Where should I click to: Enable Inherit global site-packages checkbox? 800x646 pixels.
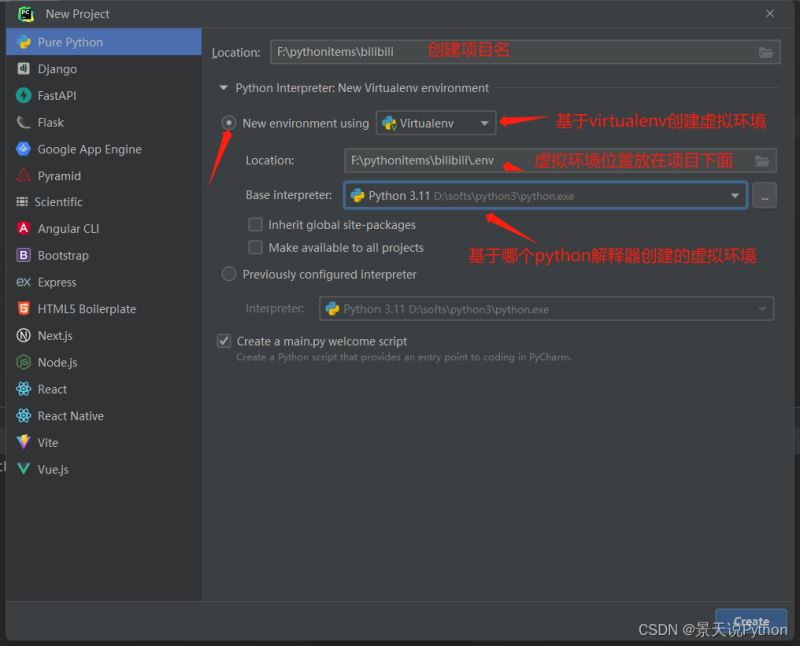pyautogui.click(x=255, y=225)
